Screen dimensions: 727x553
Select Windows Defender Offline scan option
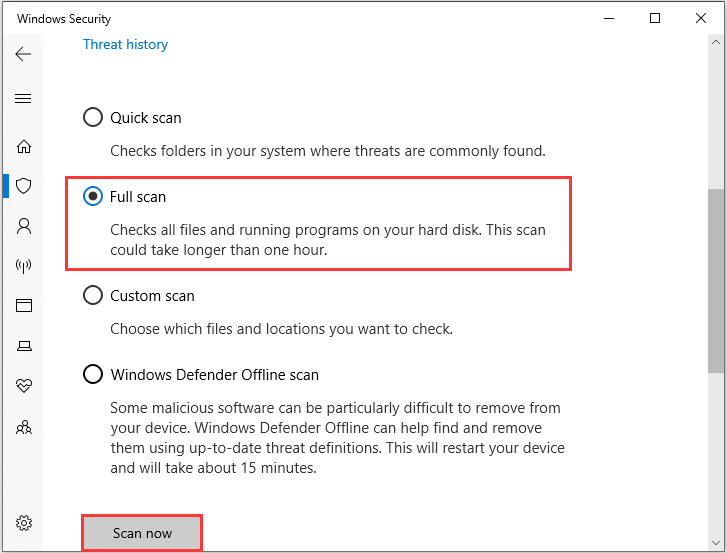point(93,374)
